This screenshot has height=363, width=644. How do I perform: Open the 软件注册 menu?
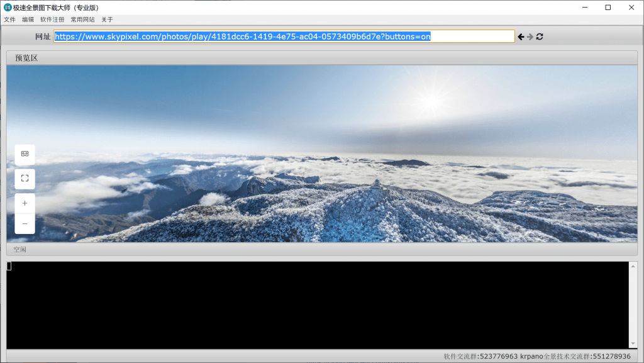pyautogui.click(x=52, y=20)
